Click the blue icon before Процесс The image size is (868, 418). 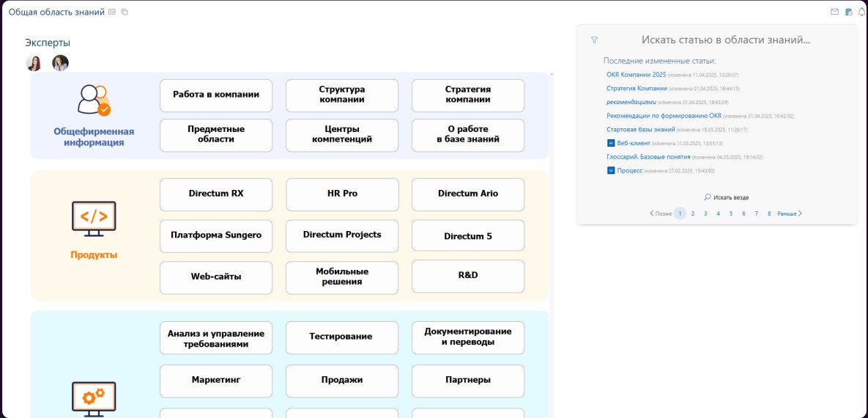point(611,171)
